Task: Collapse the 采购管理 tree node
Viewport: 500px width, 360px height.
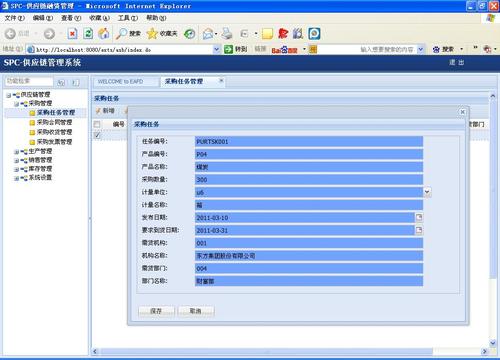Action: (16, 104)
